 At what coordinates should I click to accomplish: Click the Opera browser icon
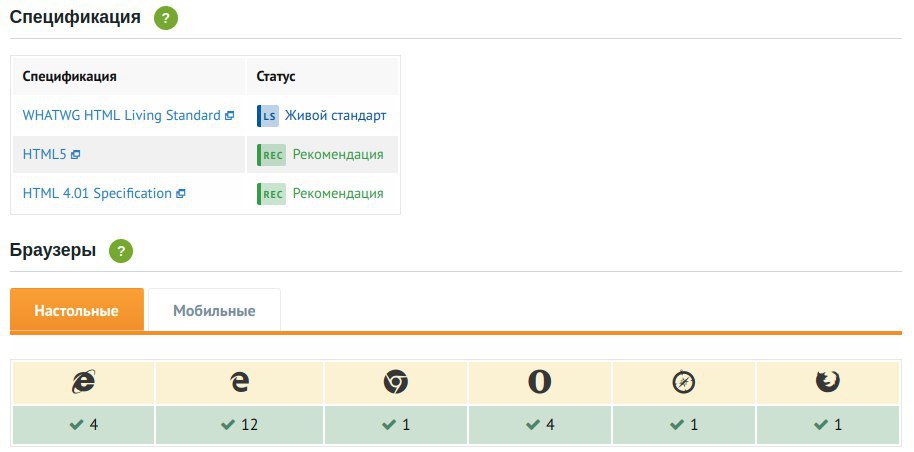click(x=540, y=383)
